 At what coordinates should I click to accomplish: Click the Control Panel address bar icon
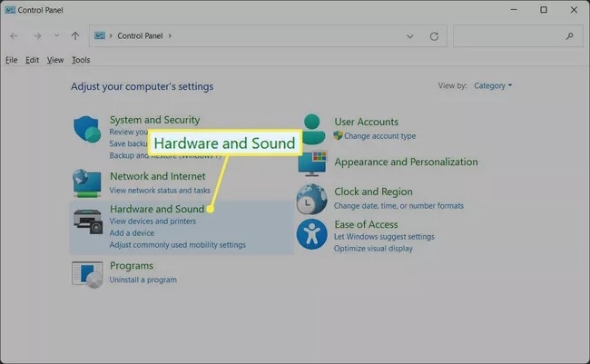pyautogui.click(x=100, y=35)
